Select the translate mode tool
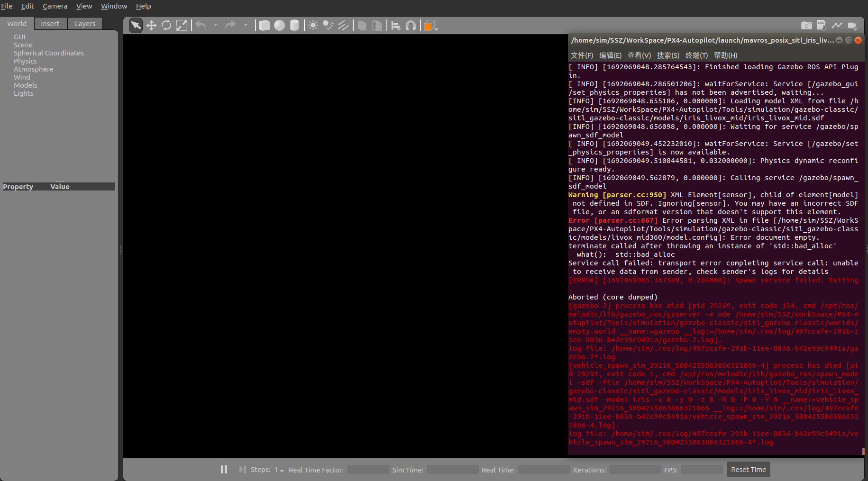 tap(151, 25)
